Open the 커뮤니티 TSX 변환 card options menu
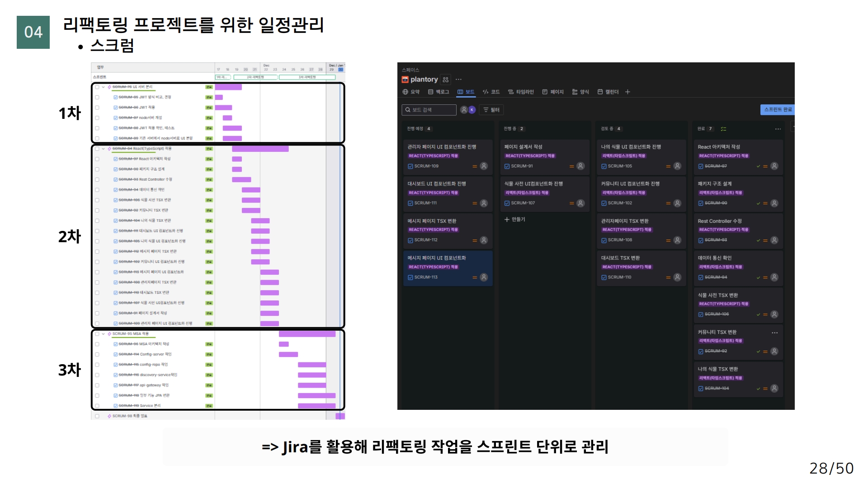 pyautogui.click(x=774, y=333)
